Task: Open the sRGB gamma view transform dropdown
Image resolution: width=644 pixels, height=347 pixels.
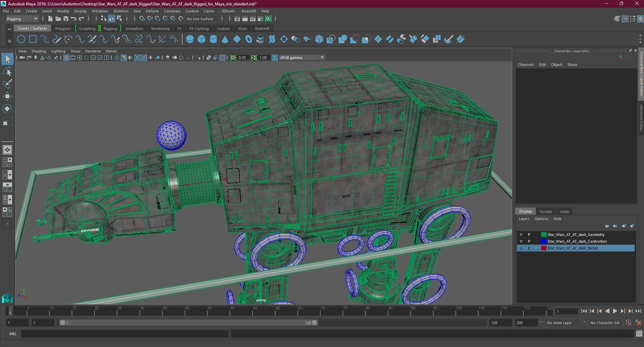Action: coord(302,58)
